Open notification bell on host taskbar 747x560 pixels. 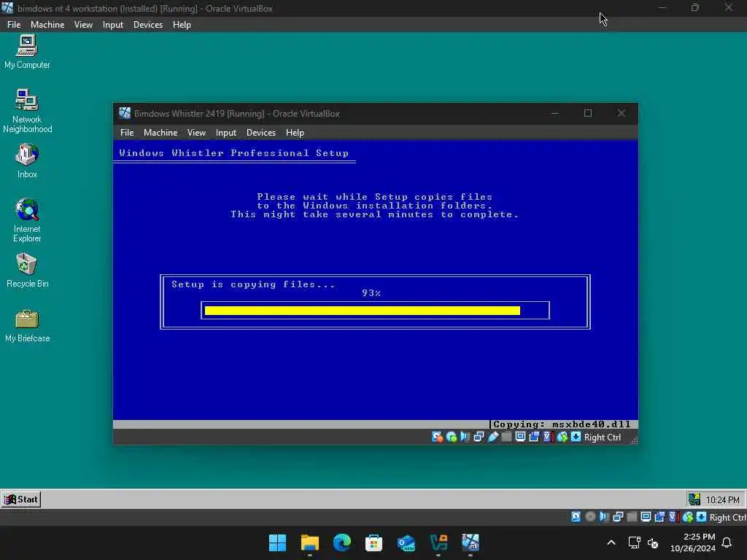(727, 542)
